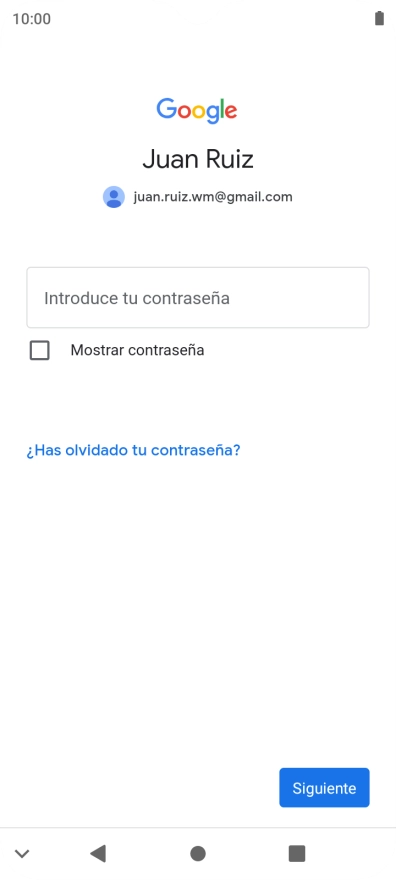Tap the blue account avatar icon

pos(114,197)
